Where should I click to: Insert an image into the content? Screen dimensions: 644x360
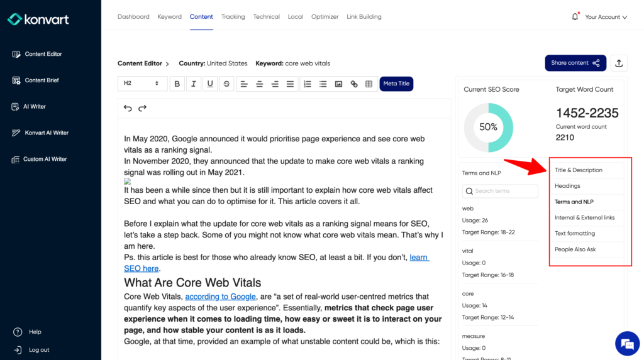click(x=338, y=84)
